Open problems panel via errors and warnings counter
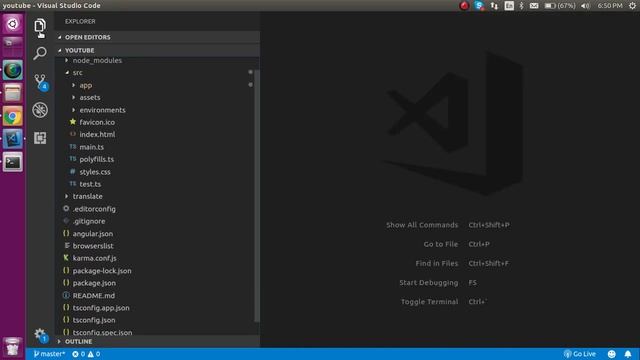 coord(86,354)
